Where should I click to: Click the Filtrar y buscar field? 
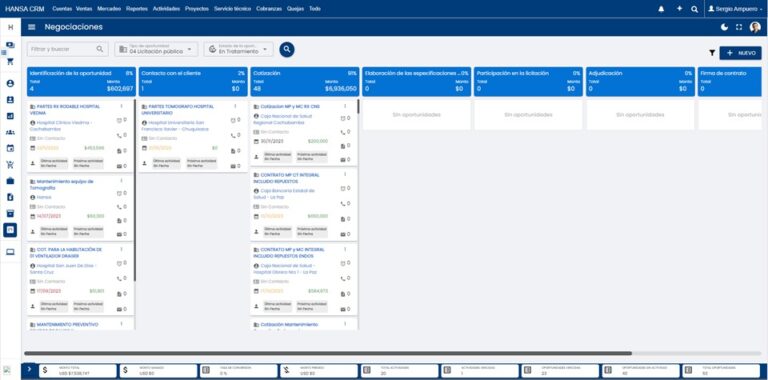pos(68,49)
